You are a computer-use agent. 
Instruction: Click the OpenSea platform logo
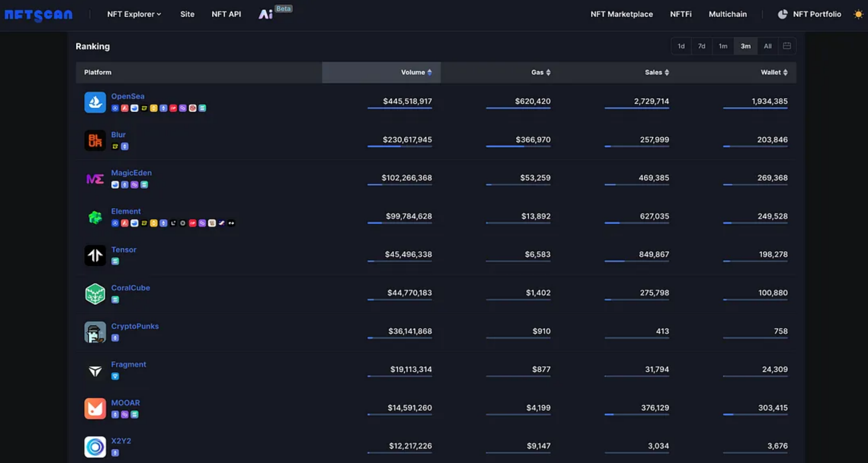point(95,102)
